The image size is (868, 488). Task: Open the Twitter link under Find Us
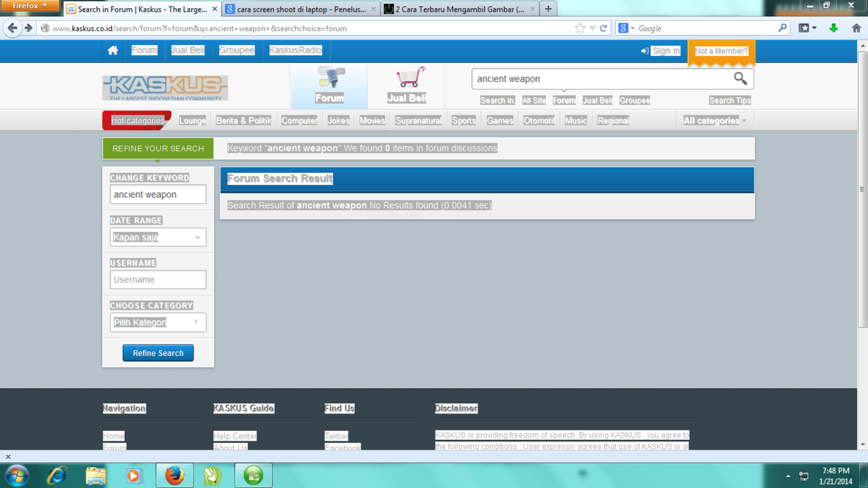point(336,436)
